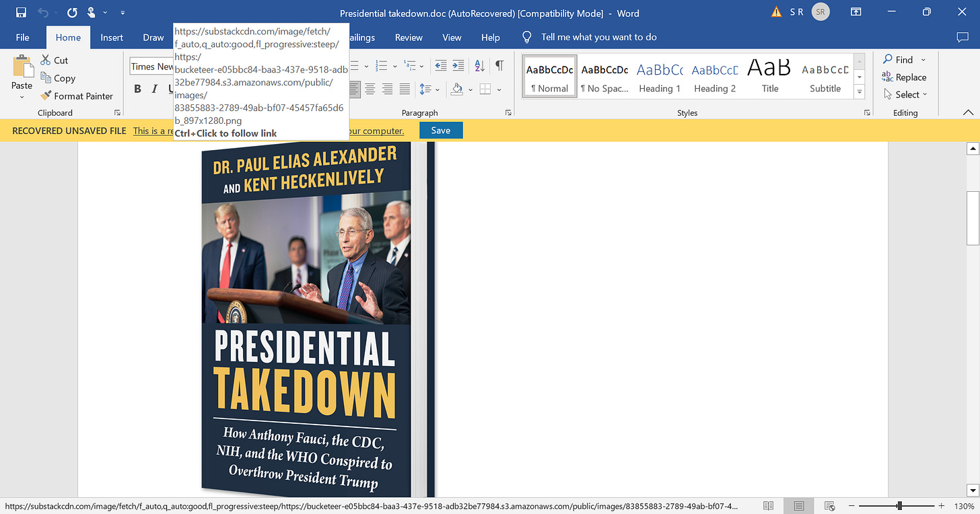The height and width of the screenshot is (514, 980).
Task: Switch to the Draw tab
Action: click(153, 38)
